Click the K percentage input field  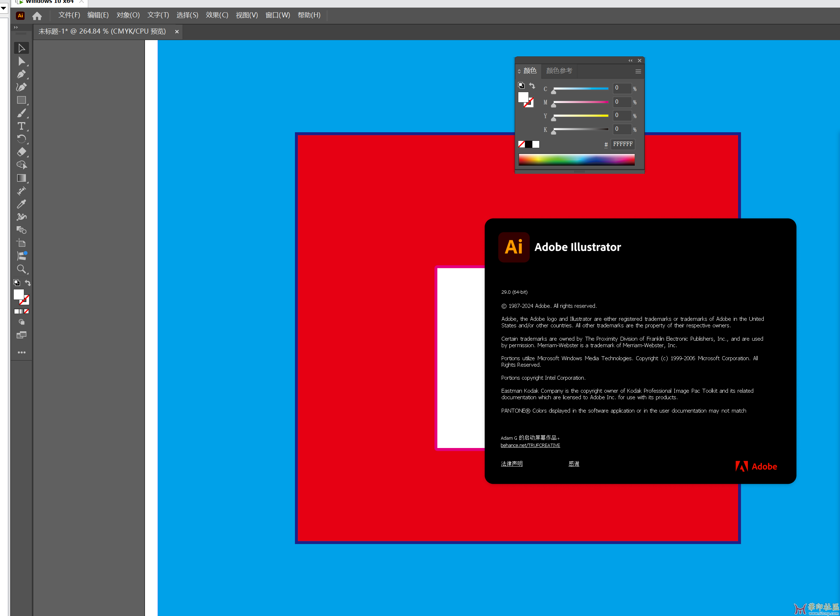point(622,129)
